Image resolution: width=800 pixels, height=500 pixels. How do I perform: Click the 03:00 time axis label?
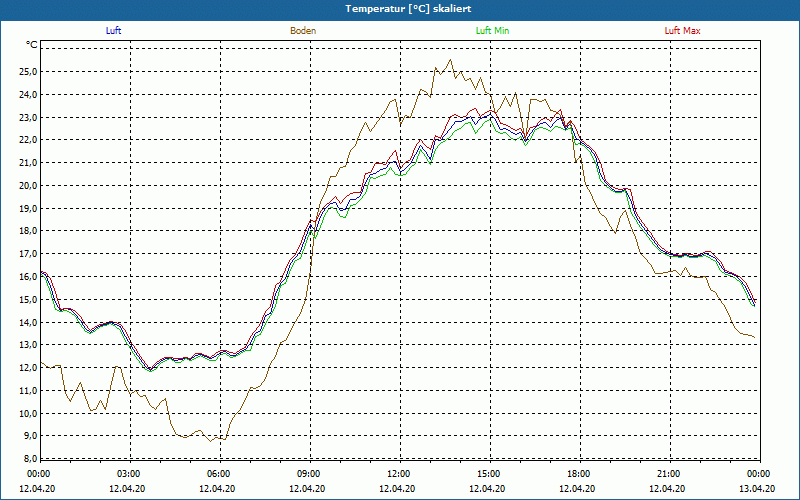130,474
